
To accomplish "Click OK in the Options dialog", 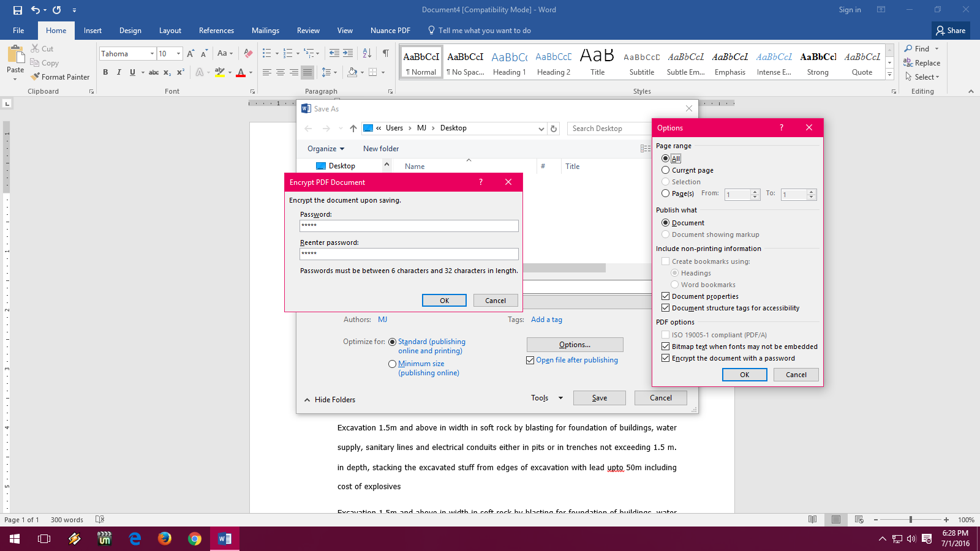I will tap(744, 375).
